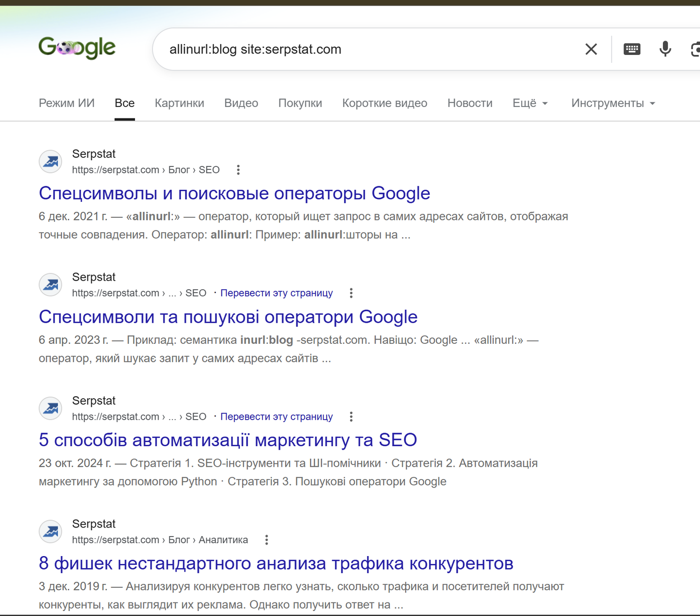Open three-dot menu for the Блог › Аналитика result
This screenshot has width=700, height=616.
[x=266, y=540]
